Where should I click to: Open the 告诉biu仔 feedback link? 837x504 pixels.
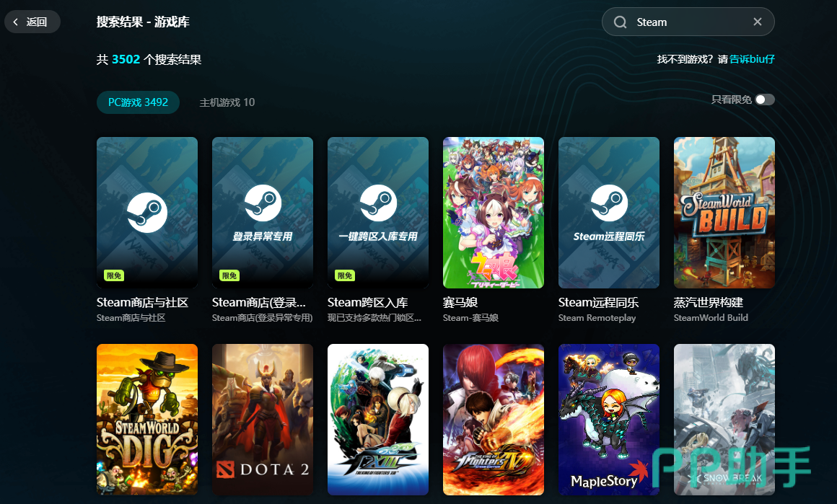tap(752, 59)
